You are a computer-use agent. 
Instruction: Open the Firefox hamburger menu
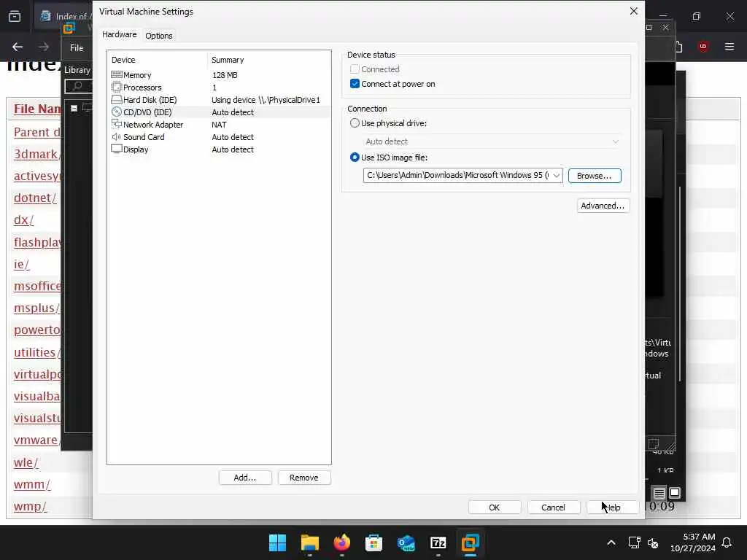pos(729,47)
